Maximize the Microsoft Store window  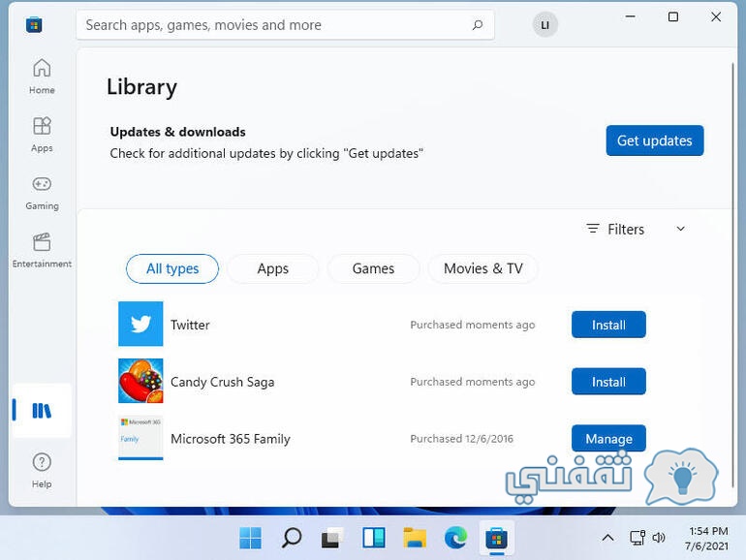(x=673, y=17)
